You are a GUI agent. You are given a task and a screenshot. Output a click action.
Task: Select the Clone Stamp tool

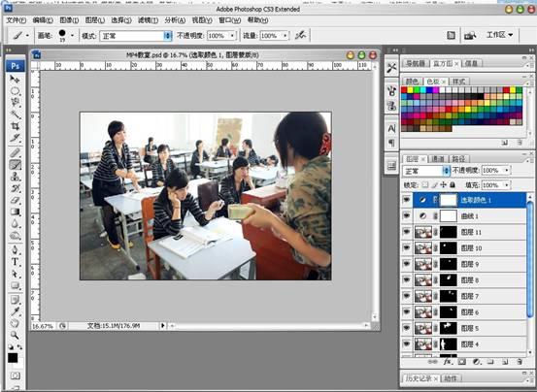(15, 177)
